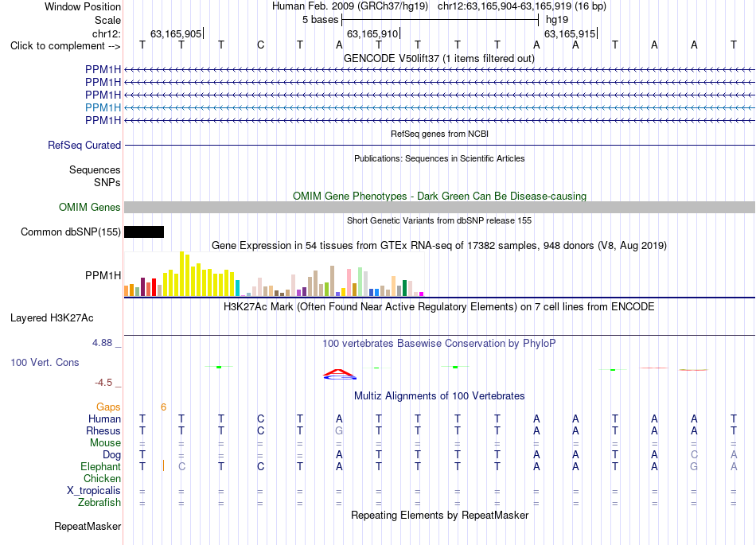Image resolution: width=756 pixels, height=545 pixels.
Task: Click the OMIM Gene Phenotypes green title
Action: [440, 197]
